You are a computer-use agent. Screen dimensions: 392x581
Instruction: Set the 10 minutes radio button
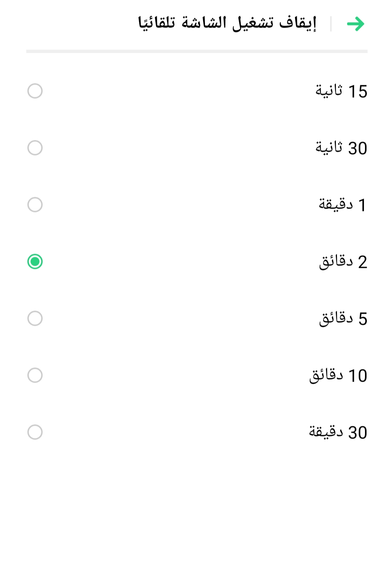tap(35, 375)
